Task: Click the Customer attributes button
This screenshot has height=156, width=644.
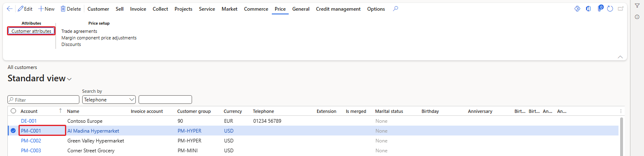Action: coord(31,31)
